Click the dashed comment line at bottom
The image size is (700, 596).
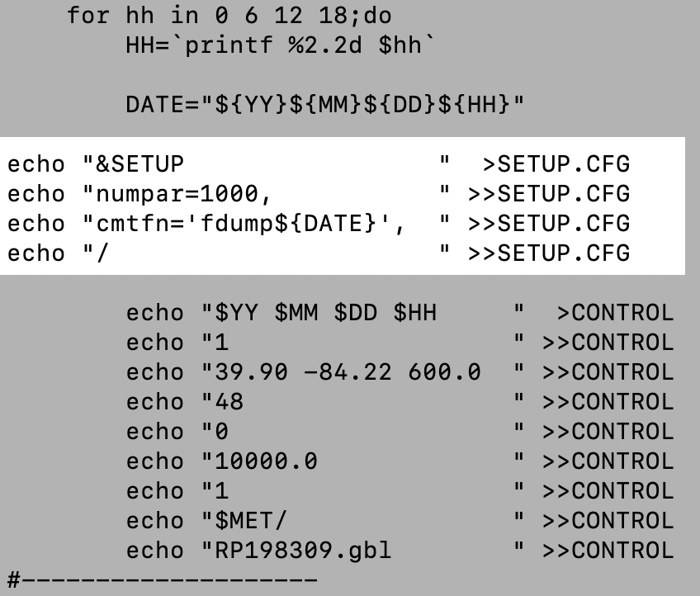(x=161, y=579)
